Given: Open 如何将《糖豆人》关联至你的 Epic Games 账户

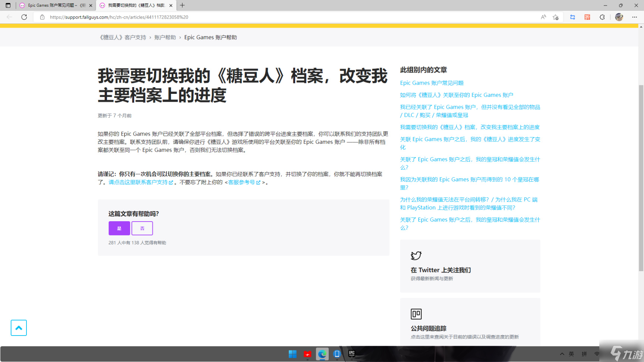Looking at the screenshot, I should (457, 95).
